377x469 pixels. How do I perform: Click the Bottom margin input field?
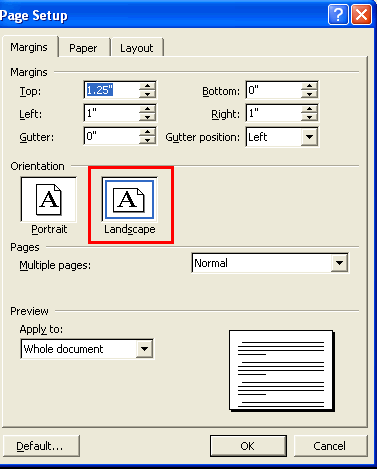coord(274,90)
